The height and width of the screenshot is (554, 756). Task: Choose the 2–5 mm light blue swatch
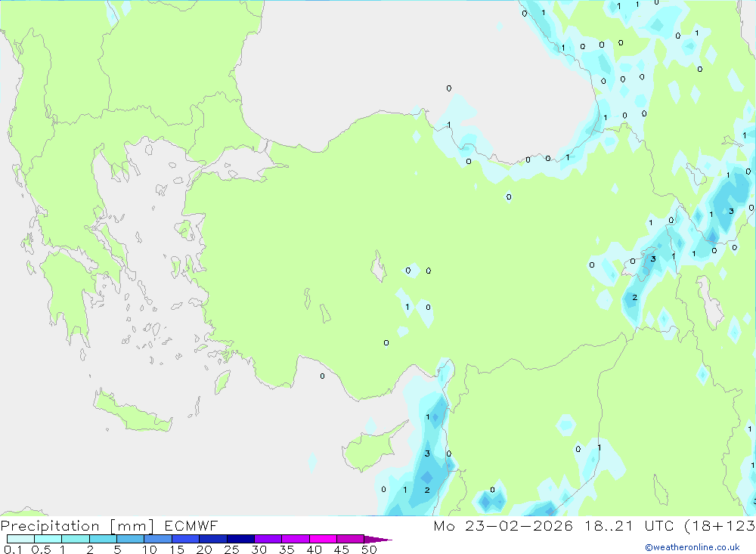(x=103, y=539)
